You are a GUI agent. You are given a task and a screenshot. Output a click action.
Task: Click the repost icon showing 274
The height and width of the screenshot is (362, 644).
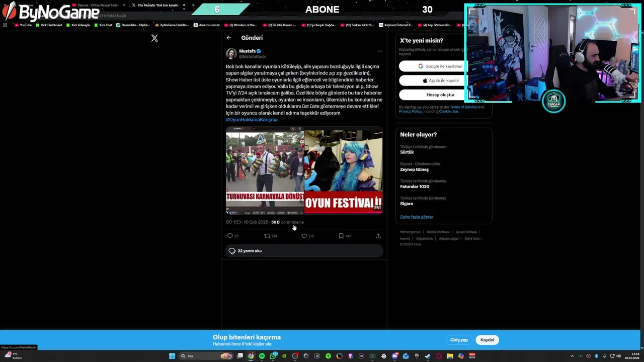coord(267,236)
